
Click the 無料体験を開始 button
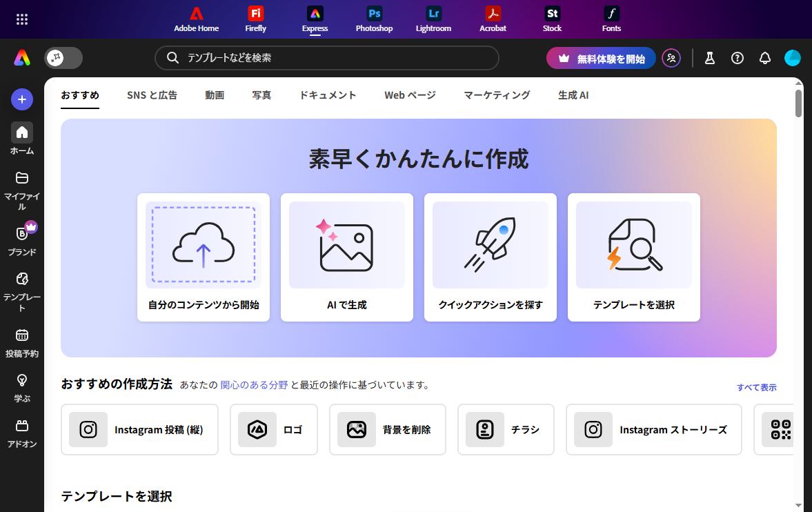click(x=601, y=58)
